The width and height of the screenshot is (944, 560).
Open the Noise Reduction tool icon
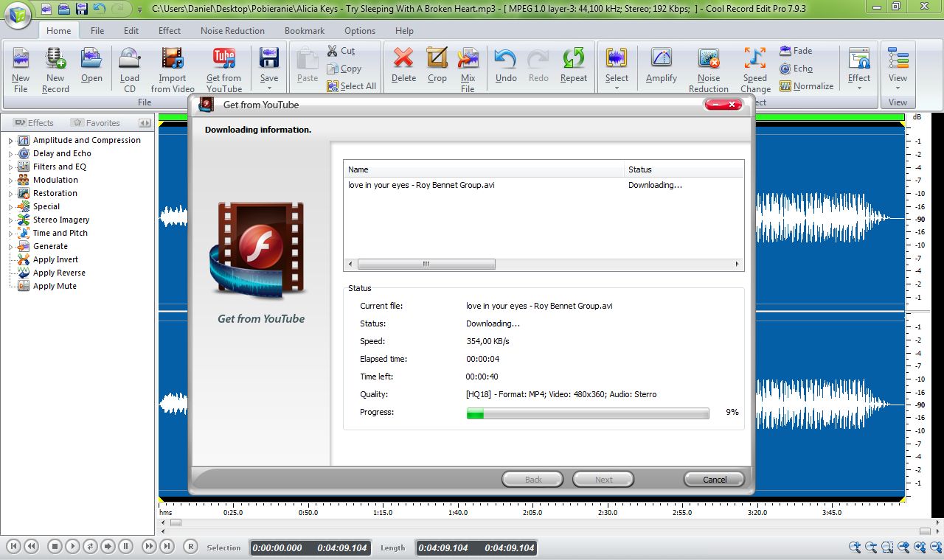coord(709,59)
